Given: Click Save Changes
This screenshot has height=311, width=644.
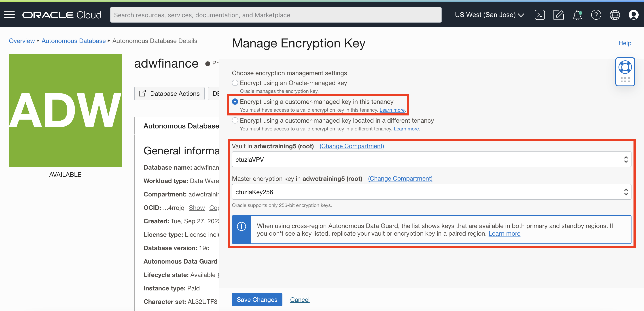Looking at the screenshot, I should click(257, 300).
